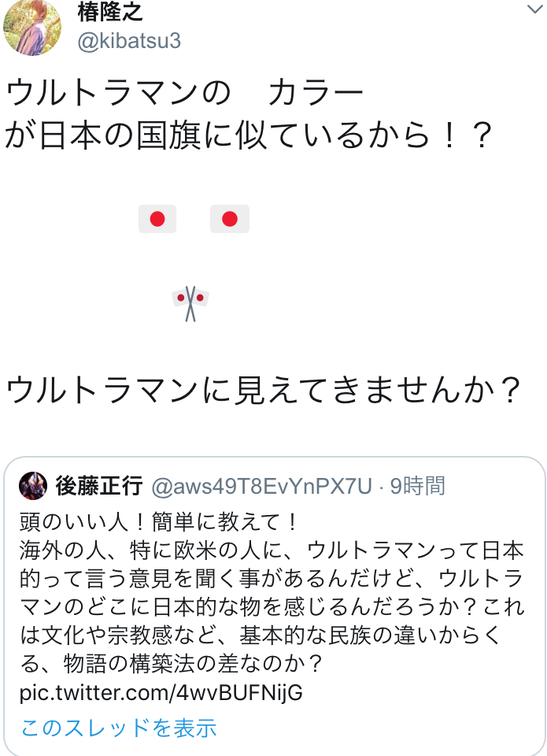This screenshot has width=547, height=756.
Task: Click the crossed flags emoji
Action: pyautogui.click(x=190, y=304)
